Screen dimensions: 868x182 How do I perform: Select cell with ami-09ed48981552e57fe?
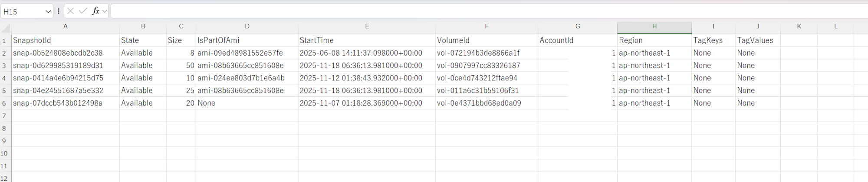(x=247, y=53)
